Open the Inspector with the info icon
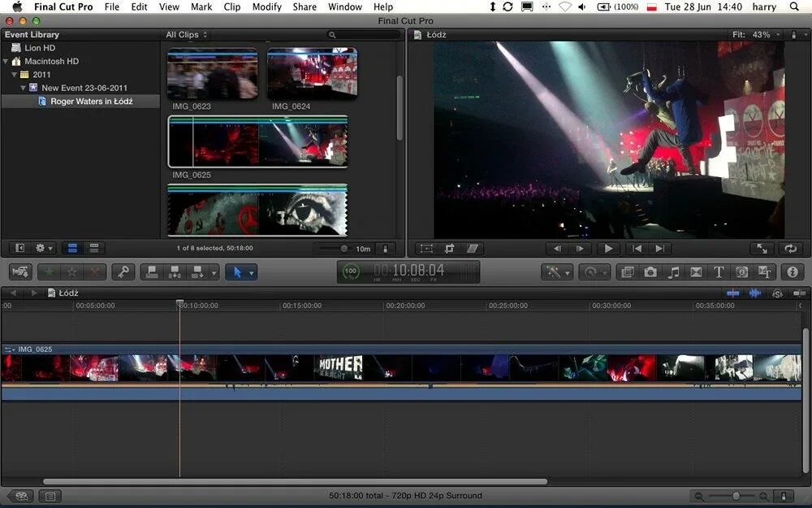The height and width of the screenshot is (508, 812). (793, 271)
